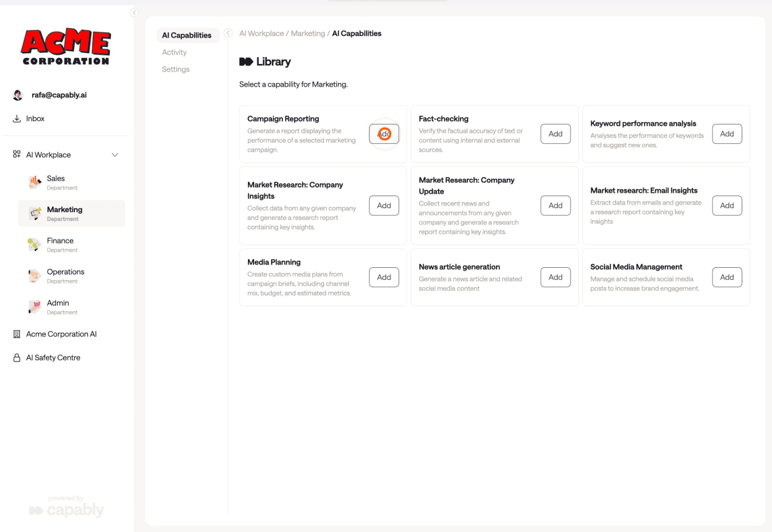Click the Acme Corporation AI building icon

(x=16, y=334)
